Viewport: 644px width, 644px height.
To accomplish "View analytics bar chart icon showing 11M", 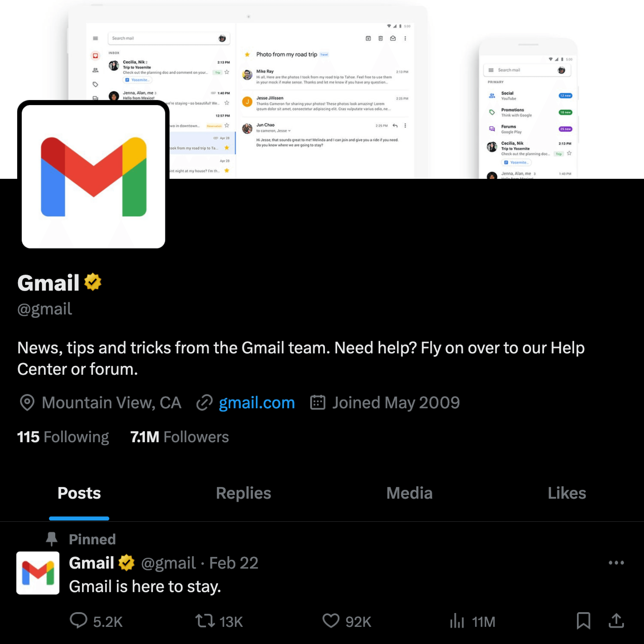I will coord(457,621).
